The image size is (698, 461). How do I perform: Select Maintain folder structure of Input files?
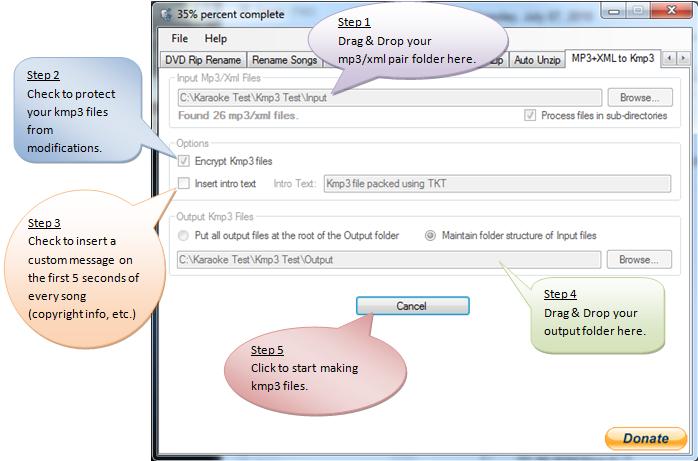[430, 235]
